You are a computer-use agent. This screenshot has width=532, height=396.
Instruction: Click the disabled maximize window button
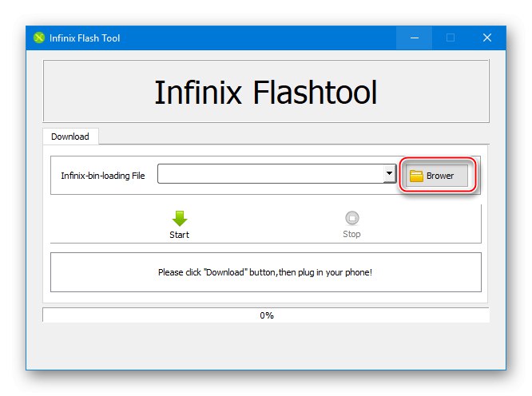(x=451, y=38)
